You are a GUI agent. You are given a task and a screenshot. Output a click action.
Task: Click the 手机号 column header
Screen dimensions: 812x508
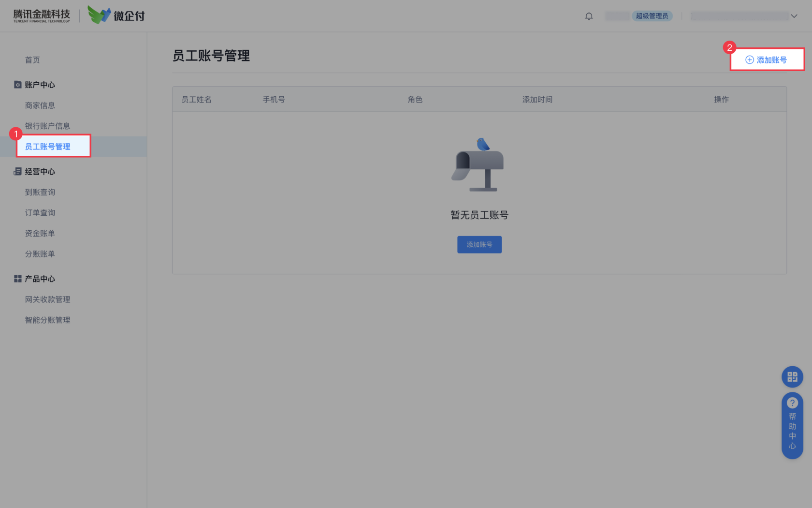[274, 100]
